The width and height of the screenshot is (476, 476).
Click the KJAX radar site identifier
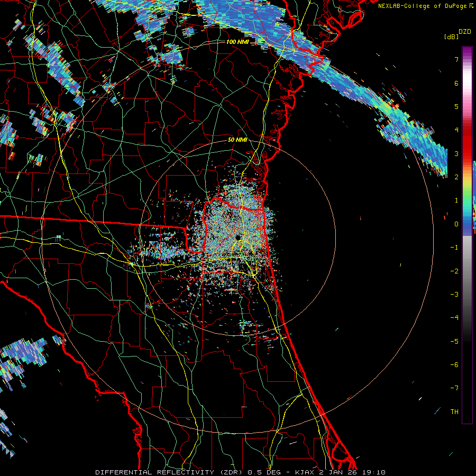[304, 472]
